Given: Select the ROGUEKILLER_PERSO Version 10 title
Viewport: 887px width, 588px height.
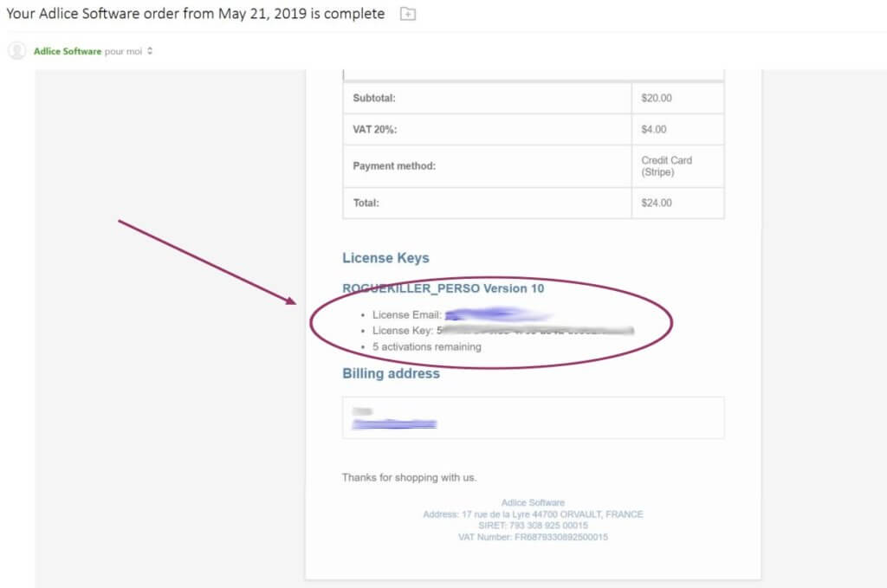Looking at the screenshot, I should click(443, 288).
